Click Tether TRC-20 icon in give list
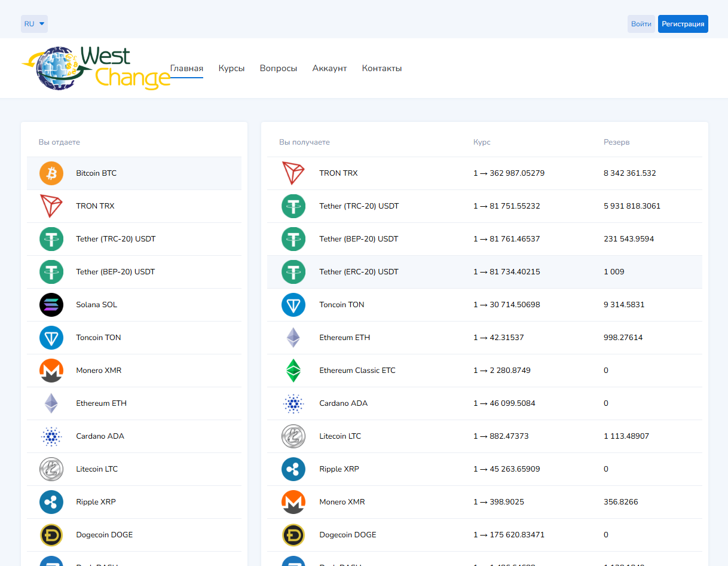The height and width of the screenshot is (566, 728). pyautogui.click(x=51, y=239)
